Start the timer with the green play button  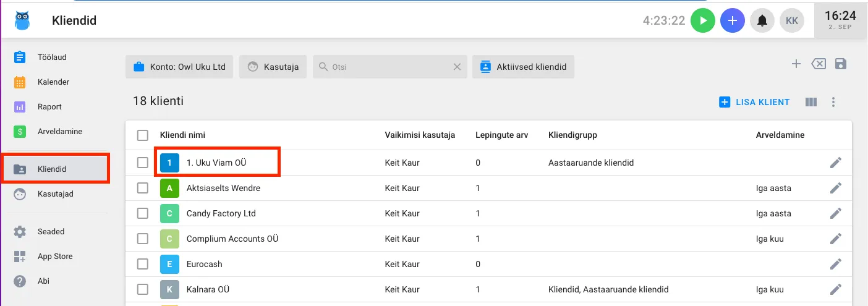(702, 21)
